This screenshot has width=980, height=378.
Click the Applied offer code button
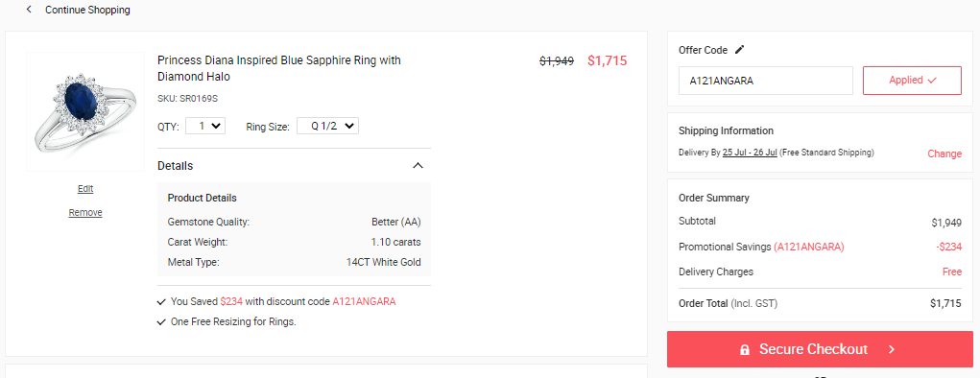tap(912, 81)
